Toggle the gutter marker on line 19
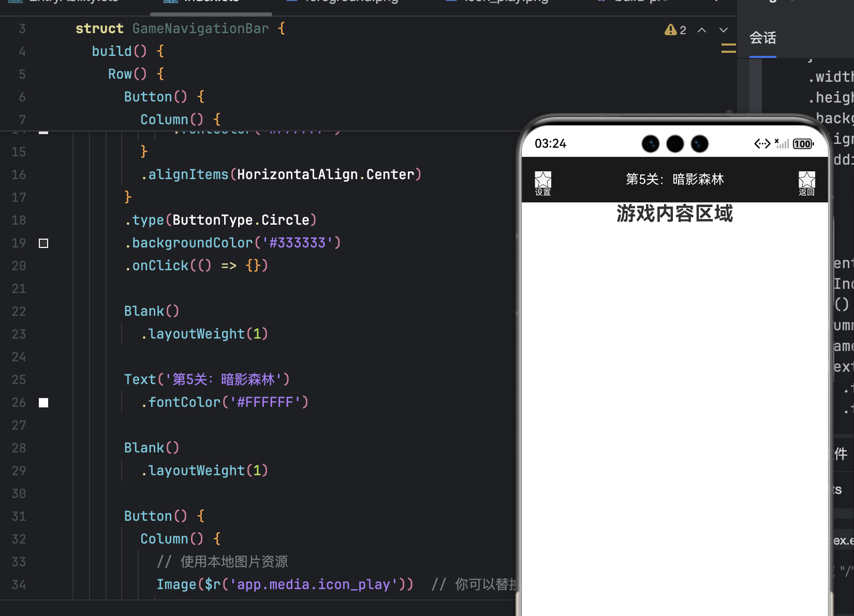This screenshot has height=616, width=854. [43, 243]
